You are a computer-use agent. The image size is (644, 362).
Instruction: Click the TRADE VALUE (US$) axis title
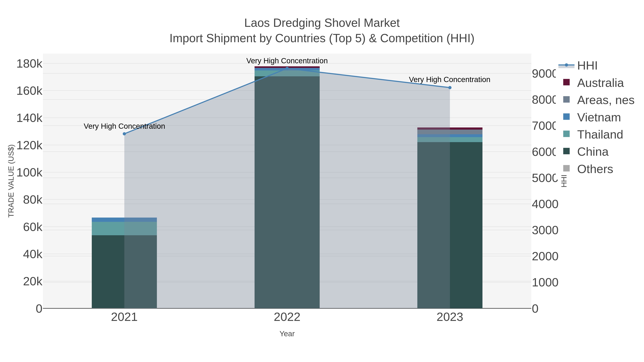coord(11,181)
